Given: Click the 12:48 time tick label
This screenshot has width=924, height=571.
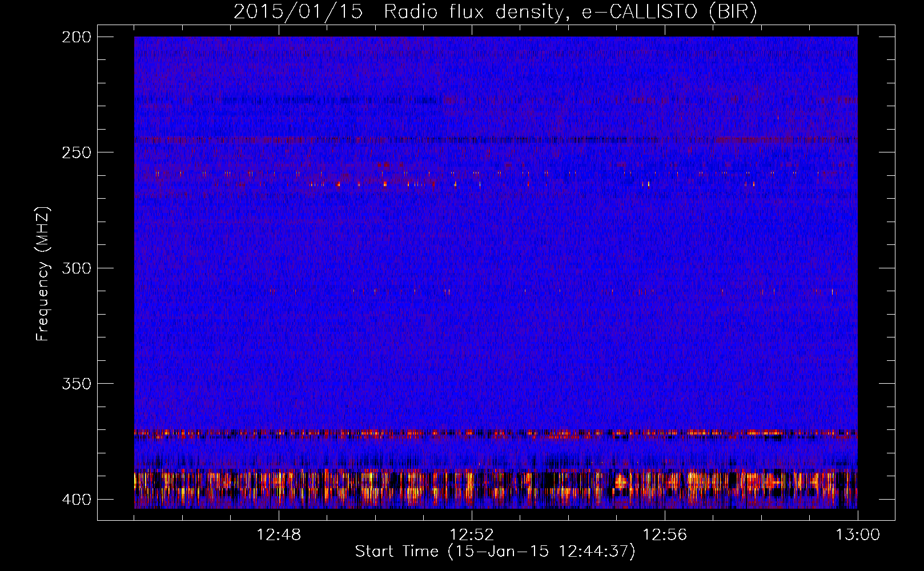Looking at the screenshot, I should point(279,535).
